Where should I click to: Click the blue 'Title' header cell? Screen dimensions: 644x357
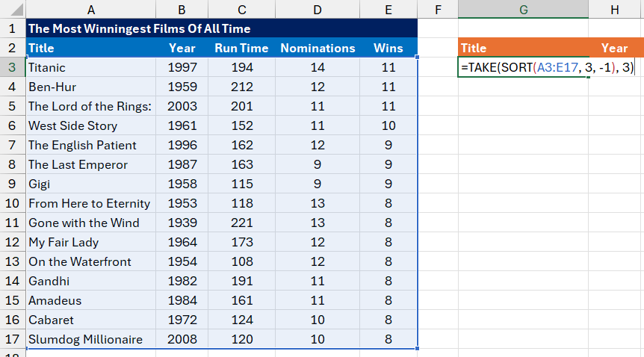90,48
